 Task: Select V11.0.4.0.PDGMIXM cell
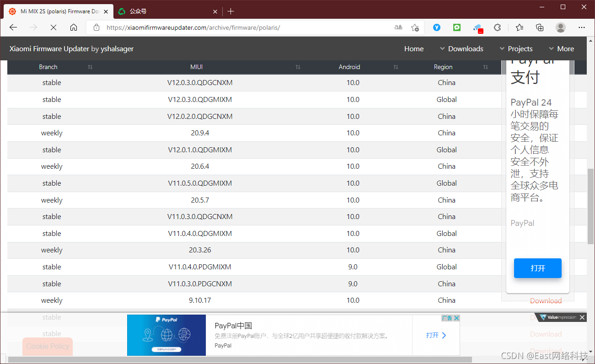click(x=200, y=267)
